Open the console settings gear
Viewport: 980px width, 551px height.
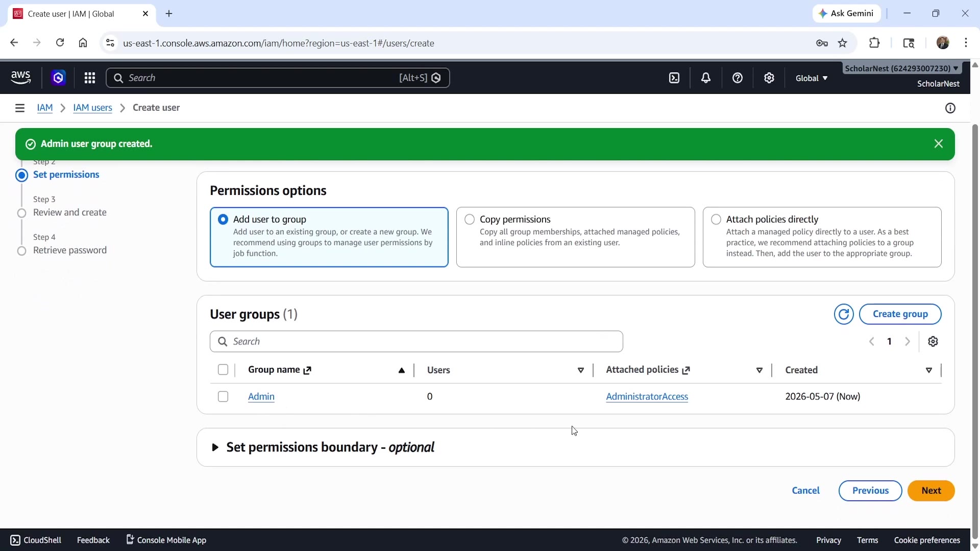pos(769,78)
